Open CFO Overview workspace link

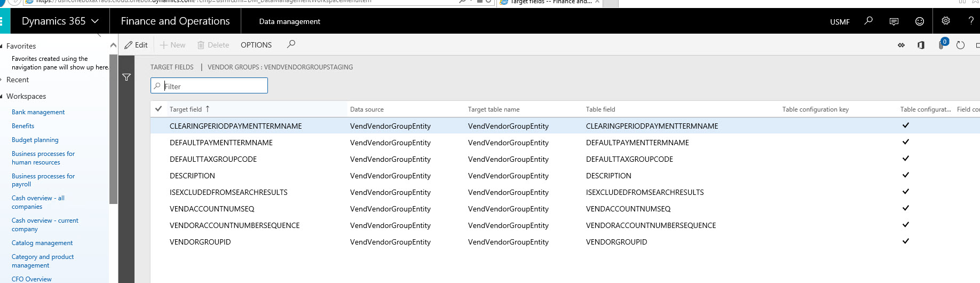pos(31,279)
